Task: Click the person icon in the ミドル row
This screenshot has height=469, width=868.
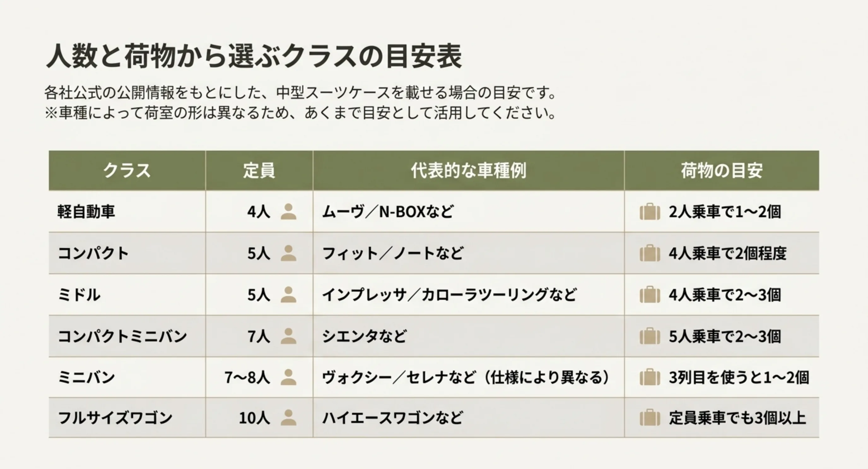Action: pyautogui.click(x=288, y=295)
